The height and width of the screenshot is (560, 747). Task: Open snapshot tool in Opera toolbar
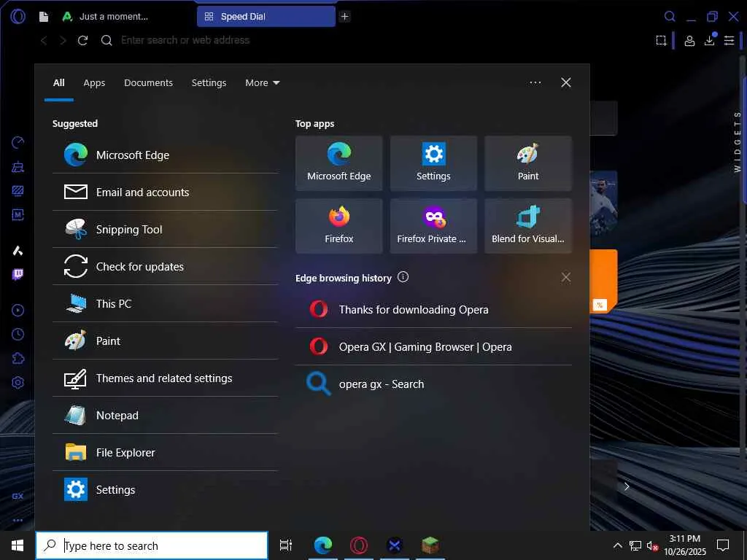(661, 41)
